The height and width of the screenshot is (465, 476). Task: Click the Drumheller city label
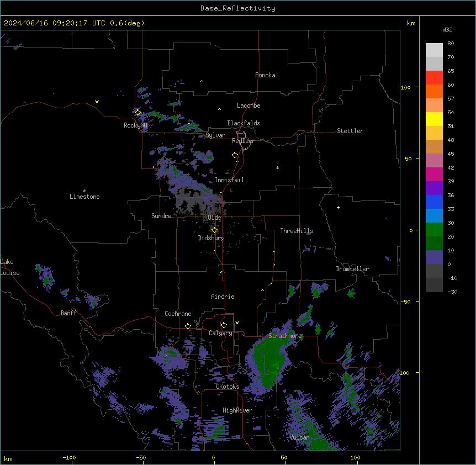[x=352, y=269]
